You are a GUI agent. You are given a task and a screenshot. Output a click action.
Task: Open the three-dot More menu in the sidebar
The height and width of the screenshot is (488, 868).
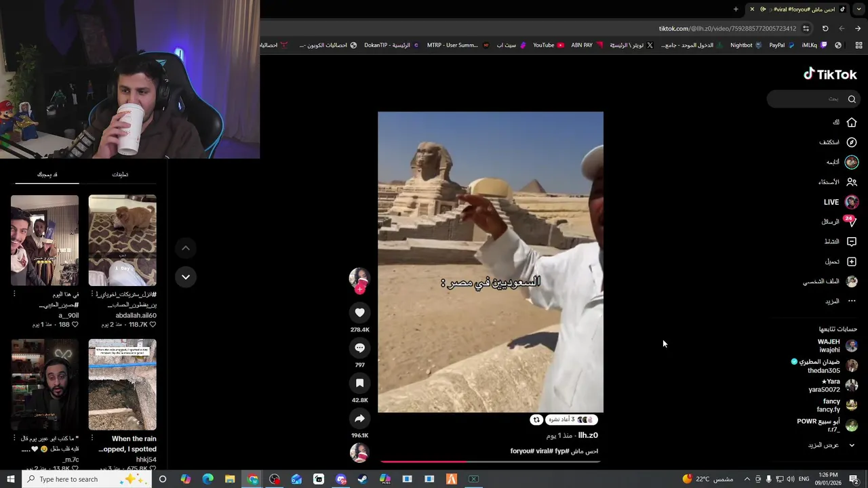852,301
